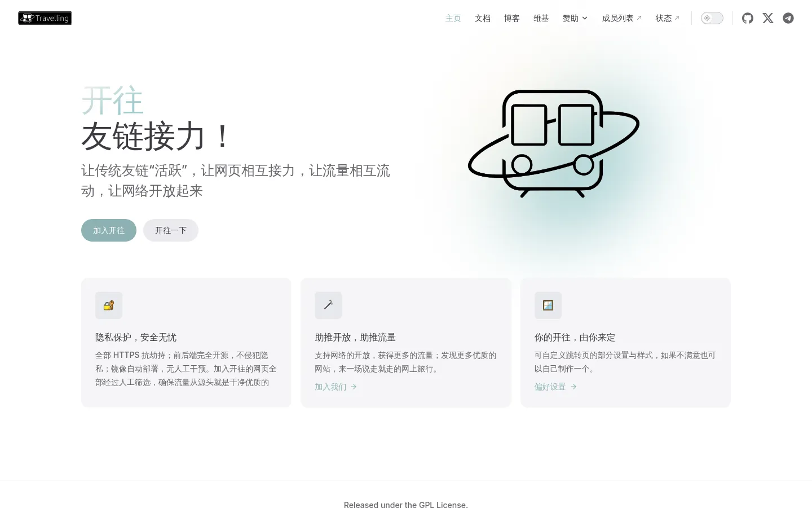This screenshot has width=812, height=508.
Task: Open the 状态 external link
Action: point(668,18)
